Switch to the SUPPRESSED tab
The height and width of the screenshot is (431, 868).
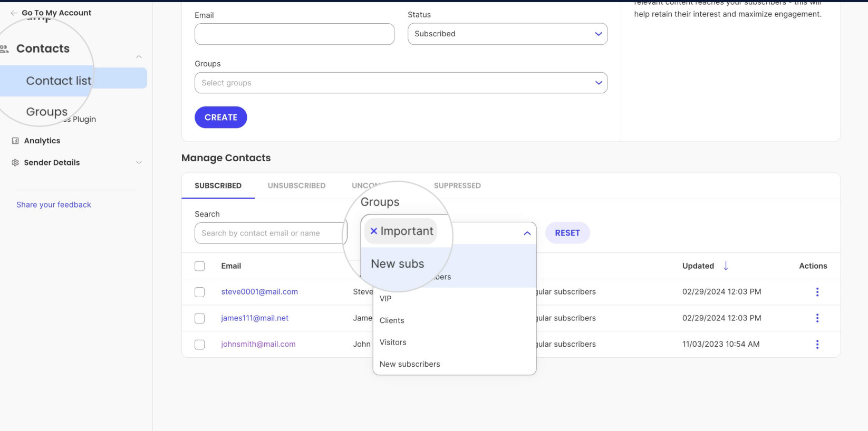457,185
